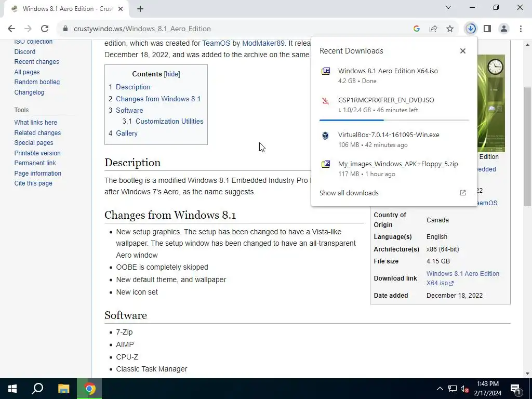The width and height of the screenshot is (532, 399).
Task: Click the infobox download link for the ISO
Action: [x=463, y=278]
